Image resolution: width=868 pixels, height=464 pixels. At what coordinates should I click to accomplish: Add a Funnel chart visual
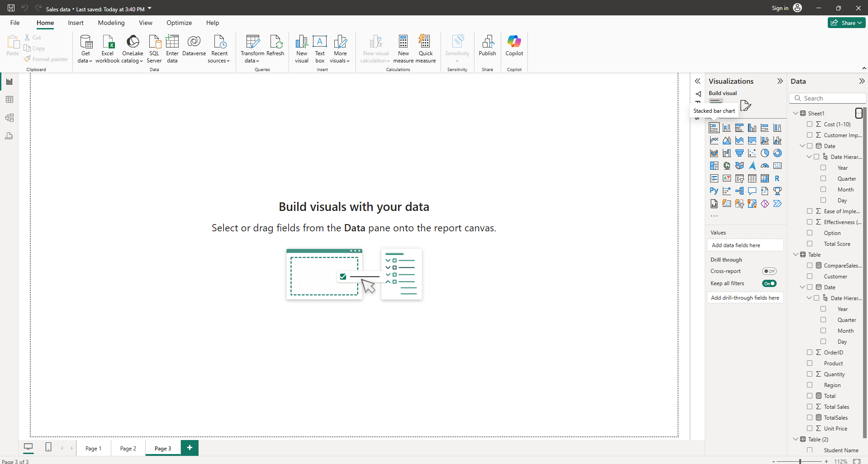pos(739,153)
